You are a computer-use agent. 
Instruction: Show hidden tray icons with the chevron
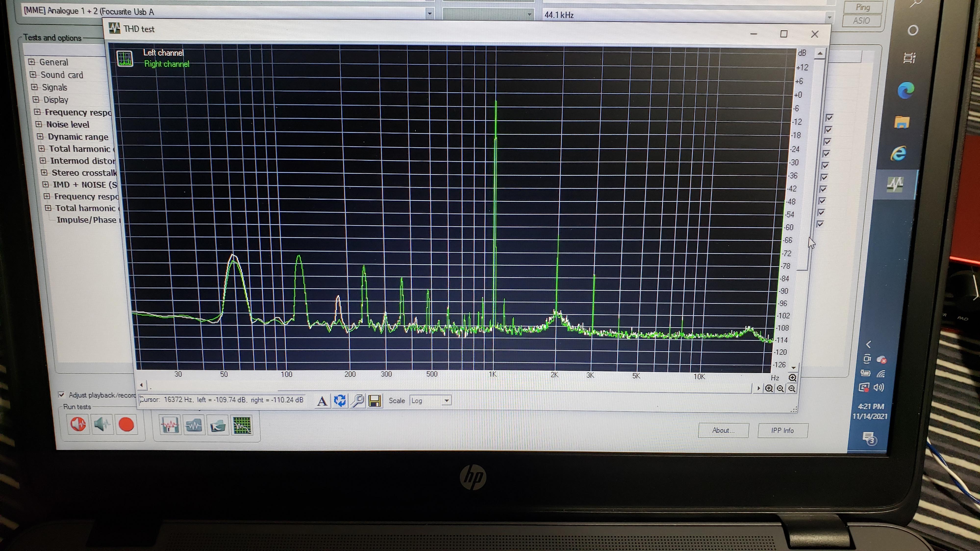click(868, 344)
